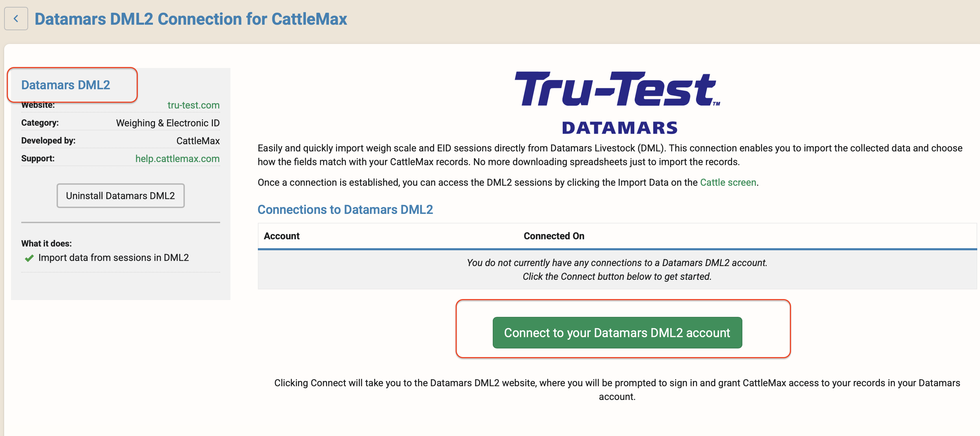
Task: Click the green checkmark icon
Action: point(29,259)
